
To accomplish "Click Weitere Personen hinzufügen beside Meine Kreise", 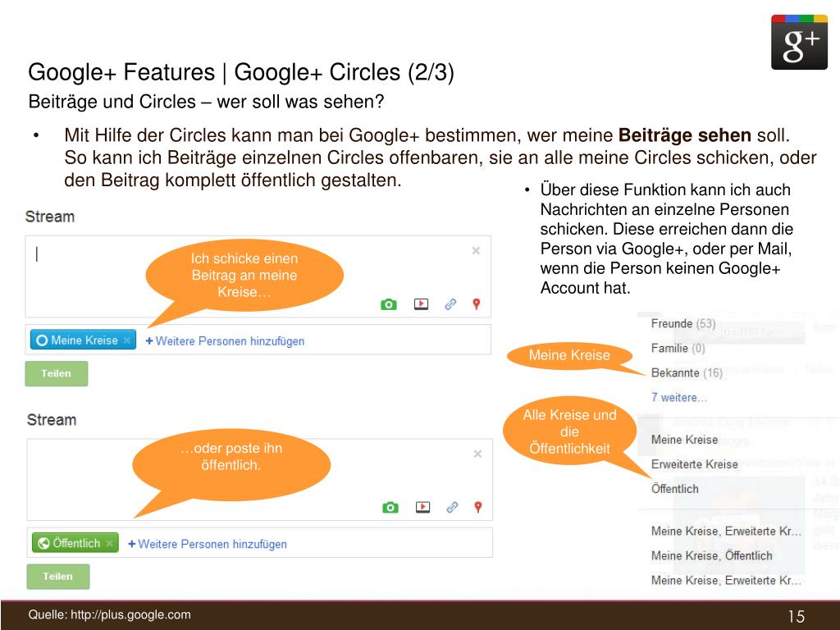I will (x=225, y=341).
